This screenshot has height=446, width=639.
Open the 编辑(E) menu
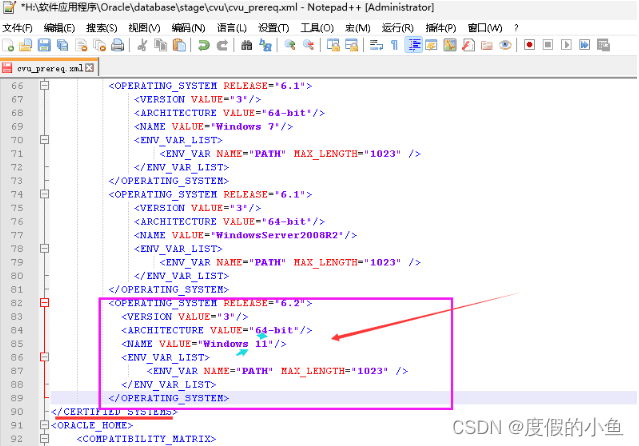[59, 28]
